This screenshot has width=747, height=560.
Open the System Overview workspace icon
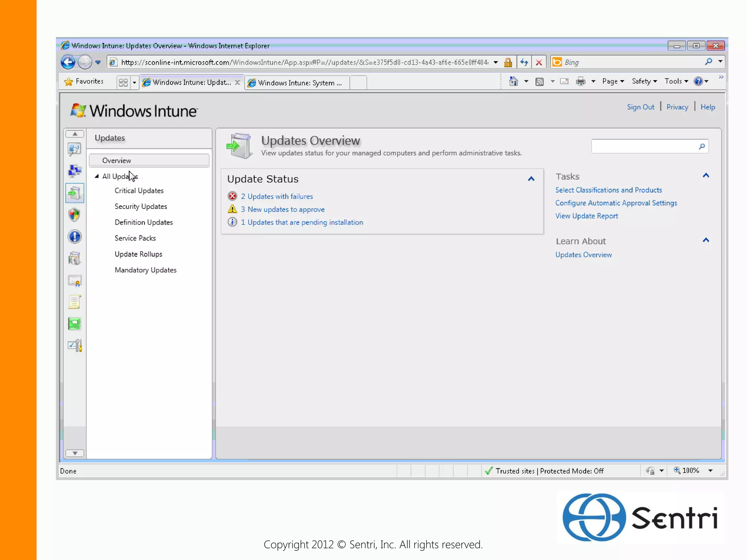tap(74, 149)
